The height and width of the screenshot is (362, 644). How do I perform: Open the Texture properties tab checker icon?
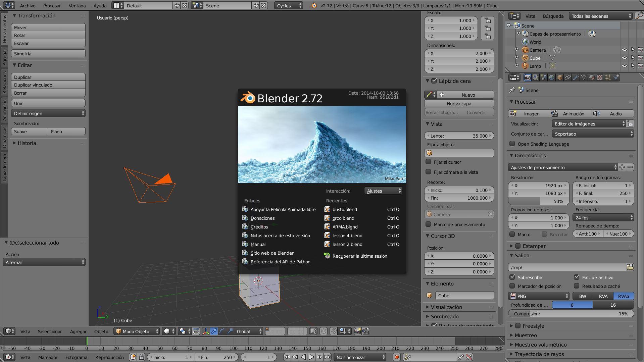(600, 77)
